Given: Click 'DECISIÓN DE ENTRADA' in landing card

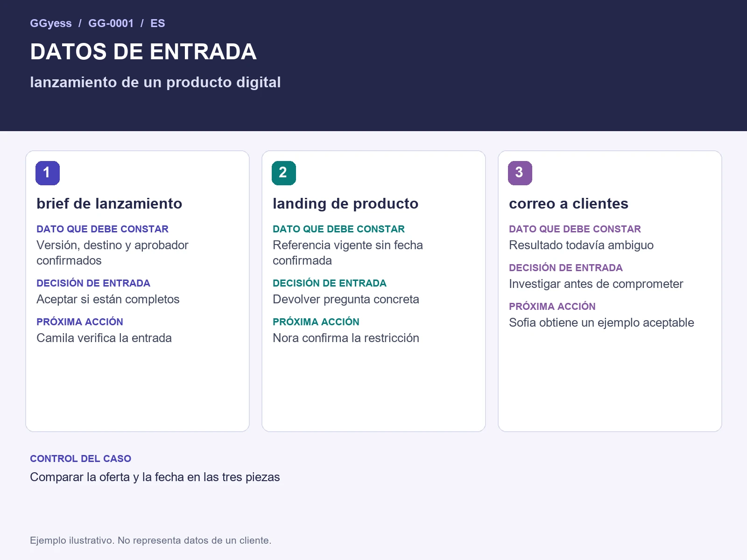Looking at the screenshot, I should click(x=330, y=283).
